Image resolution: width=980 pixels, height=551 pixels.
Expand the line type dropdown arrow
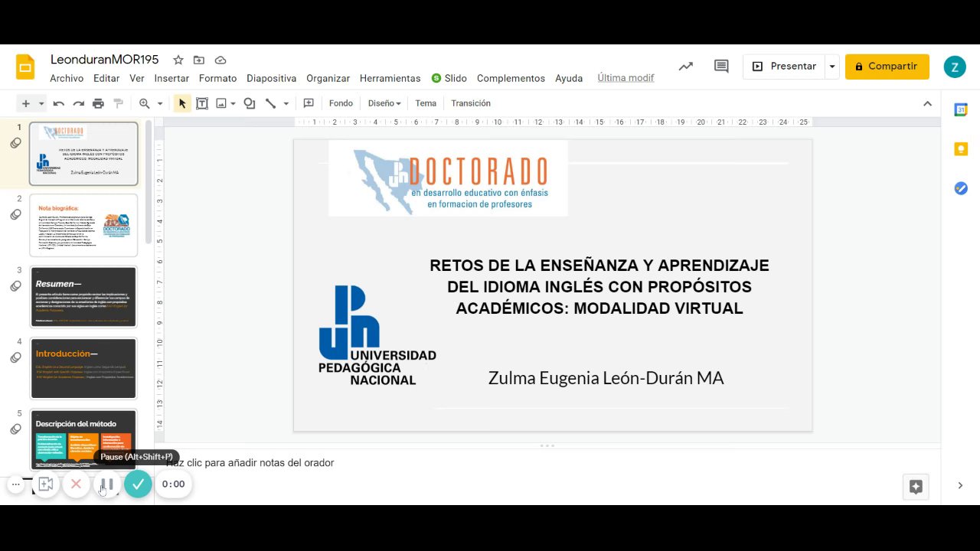click(286, 103)
